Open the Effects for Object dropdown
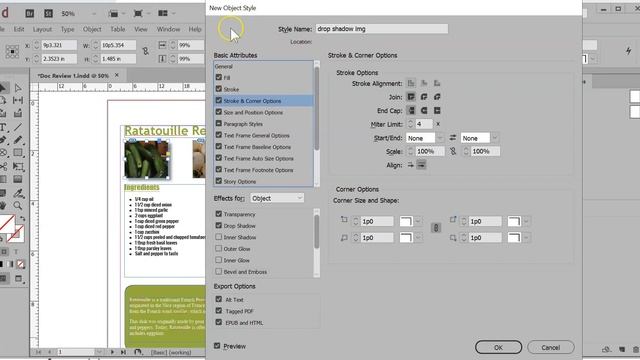Viewport: 640px width, 360px height. (x=277, y=198)
